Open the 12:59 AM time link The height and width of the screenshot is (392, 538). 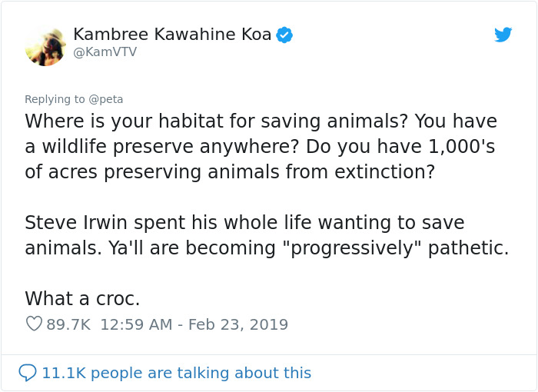(x=136, y=324)
